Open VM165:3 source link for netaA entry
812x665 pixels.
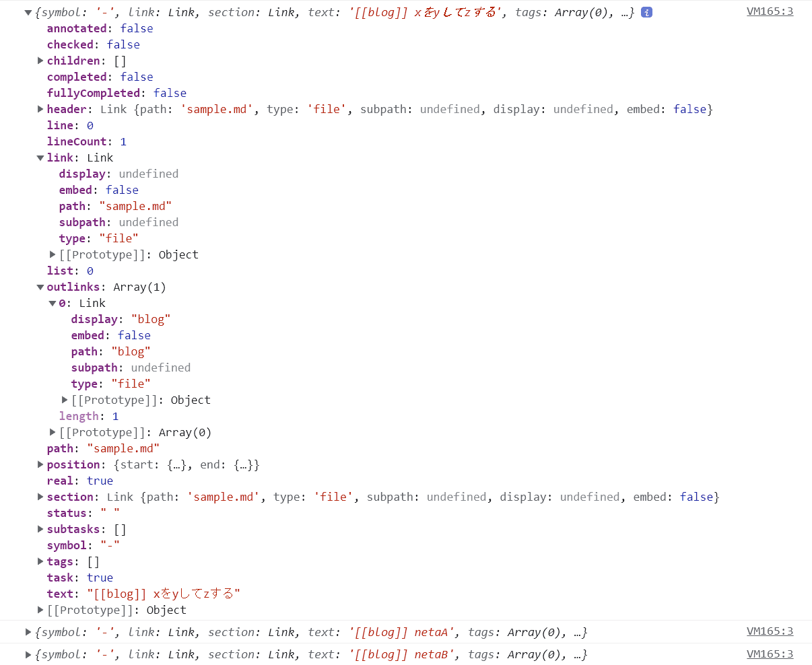tap(770, 631)
